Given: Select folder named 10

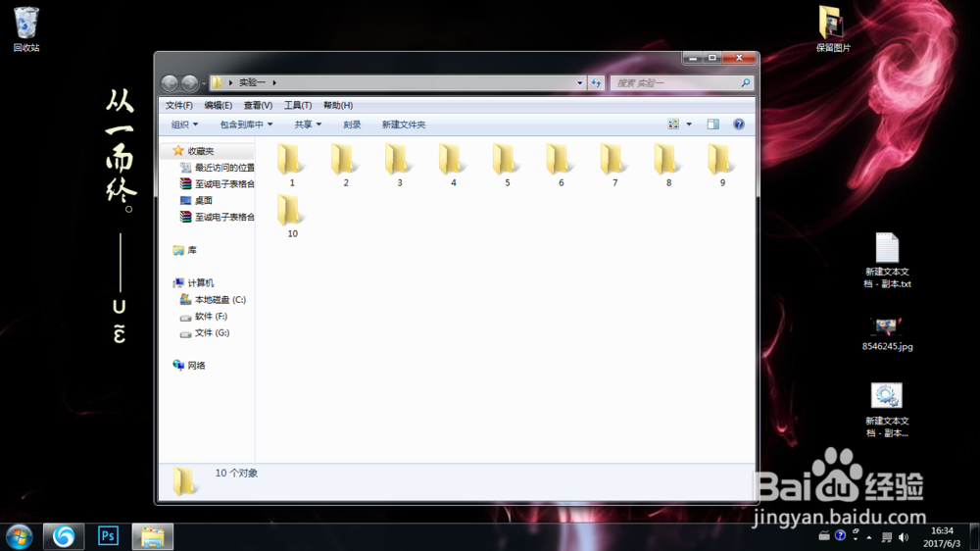Looking at the screenshot, I should click(x=292, y=216).
